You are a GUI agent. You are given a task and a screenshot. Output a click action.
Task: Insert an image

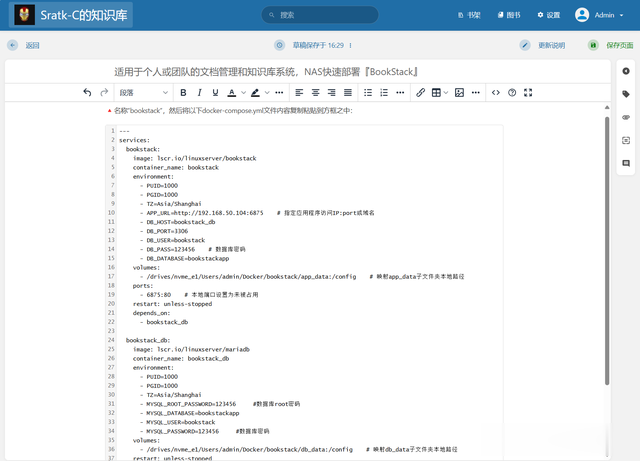click(459, 93)
